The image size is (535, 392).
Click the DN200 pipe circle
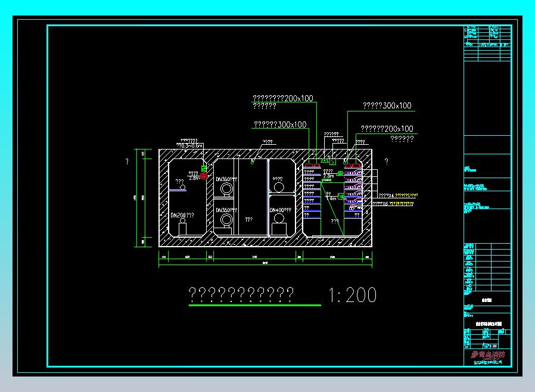pyautogui.click(x=182, y=221)
